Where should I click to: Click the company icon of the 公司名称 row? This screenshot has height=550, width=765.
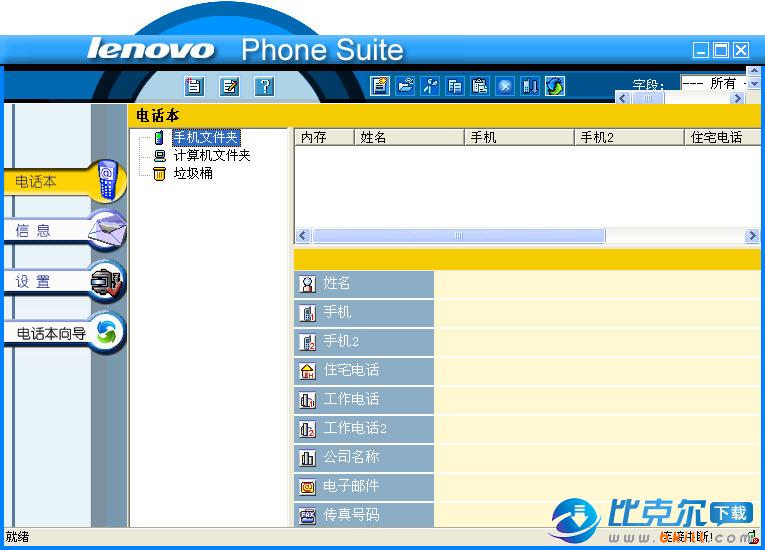[x=307, y=458]
